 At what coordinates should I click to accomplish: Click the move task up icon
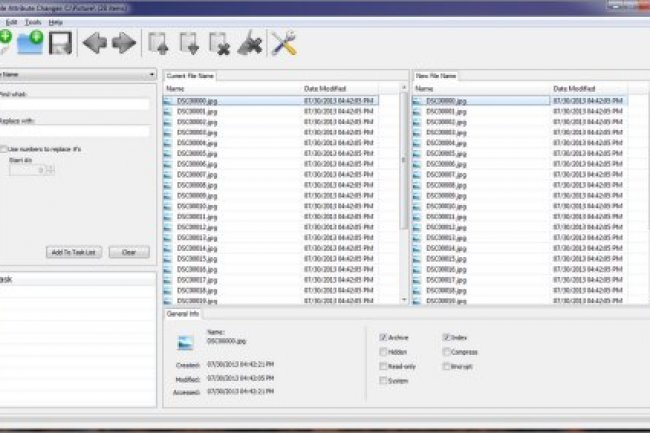point(158,43)
